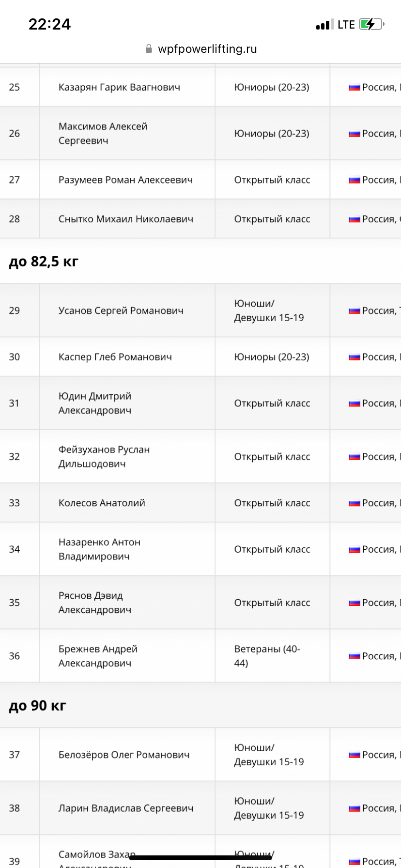Tap the cellular signal bars icon

click(x=325, y=24)
